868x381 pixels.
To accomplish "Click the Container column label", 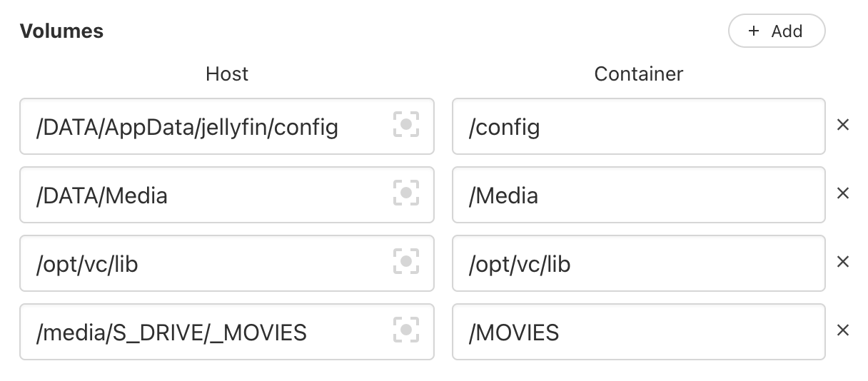I will [x=638, y=73].
